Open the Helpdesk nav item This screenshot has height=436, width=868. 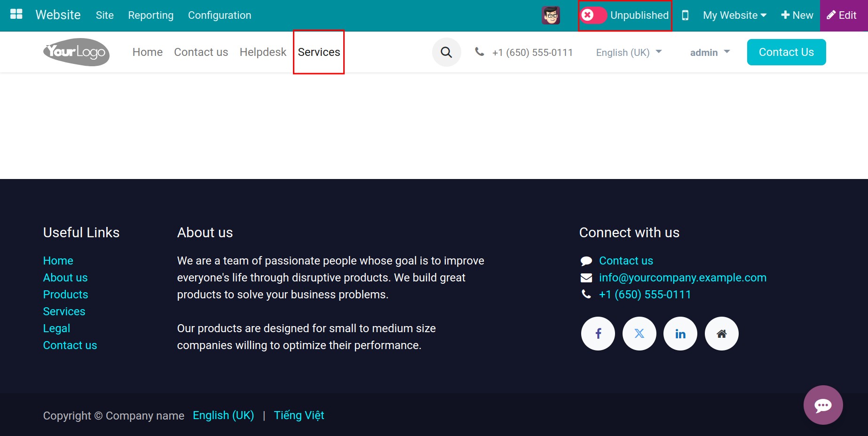tap(263, 52)
